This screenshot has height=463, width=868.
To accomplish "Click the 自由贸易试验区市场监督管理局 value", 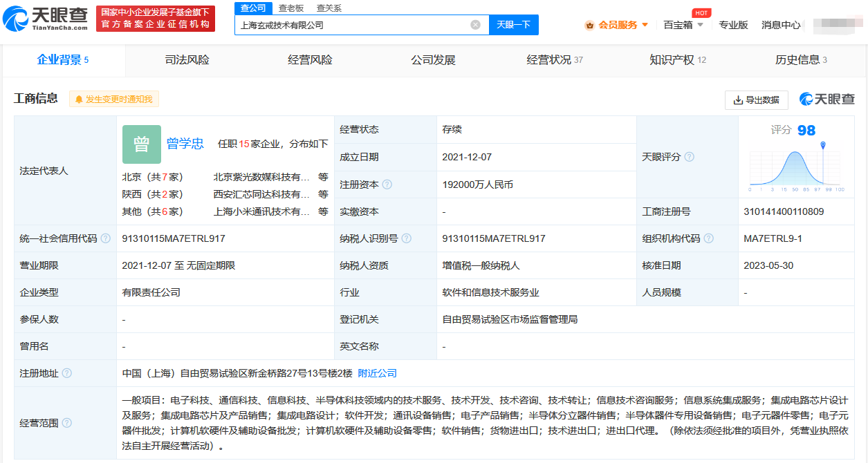I will (510, 319).
